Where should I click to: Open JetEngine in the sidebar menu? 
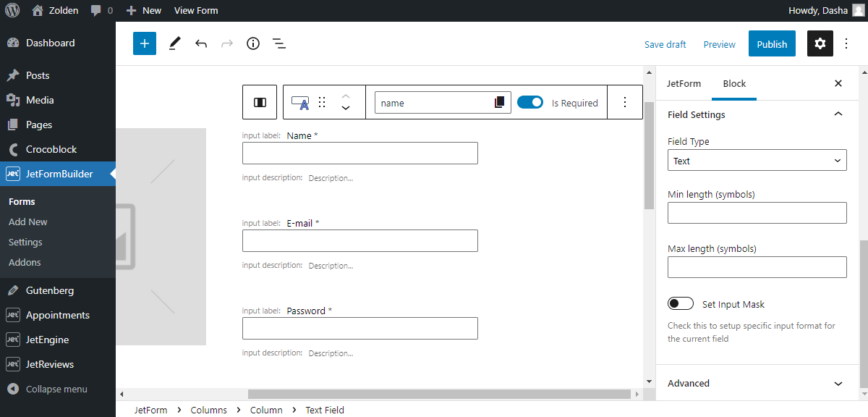click(x=48, y=340)
